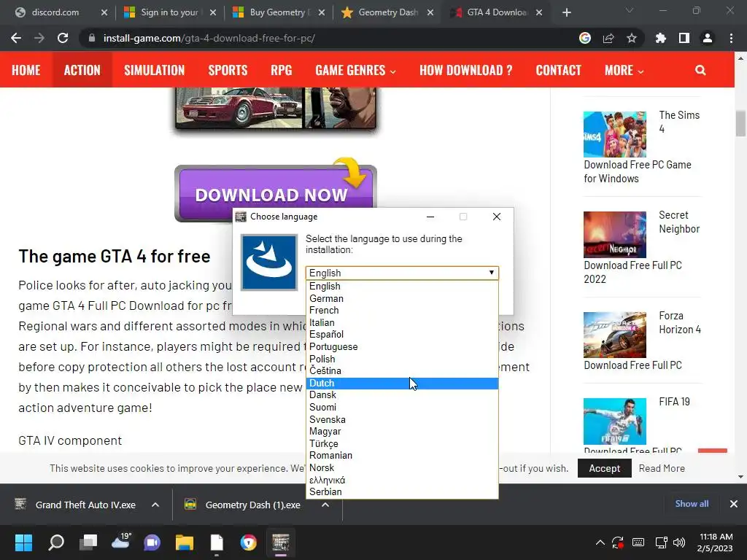Click the touch keyboard tray icon

coord(638,542)
